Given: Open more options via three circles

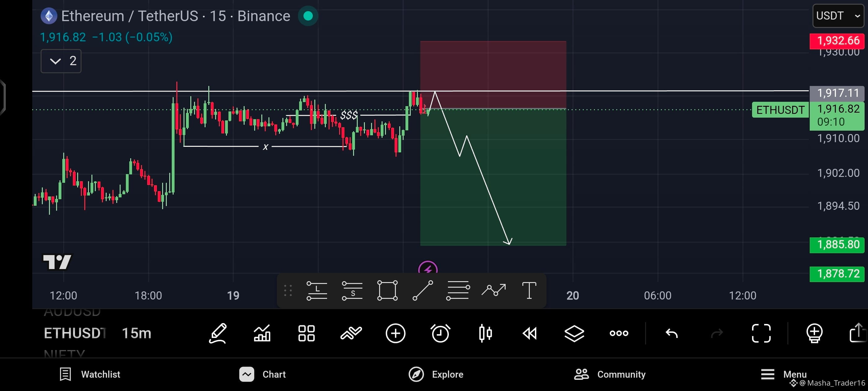Looking at the screenshot, I should tap(619, 333).
